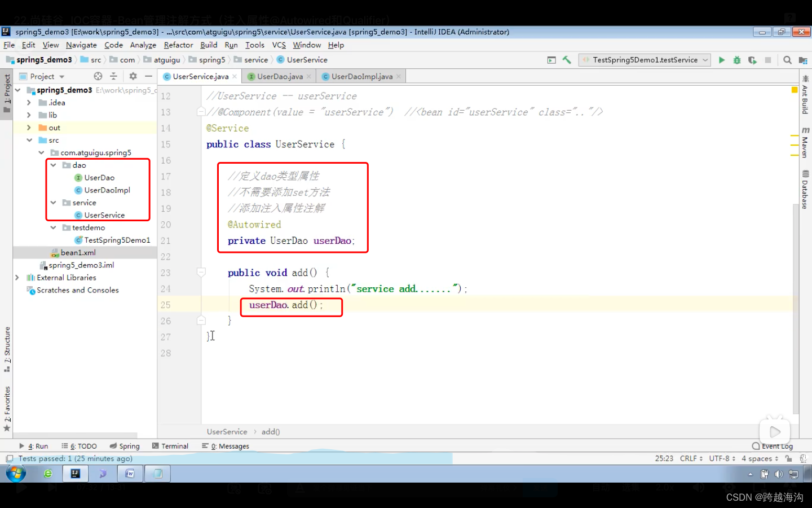Image resolution: width=812 pixels, height=508 pixels.
Task: Open the Database tool window
Action: [x=805, y=190]
